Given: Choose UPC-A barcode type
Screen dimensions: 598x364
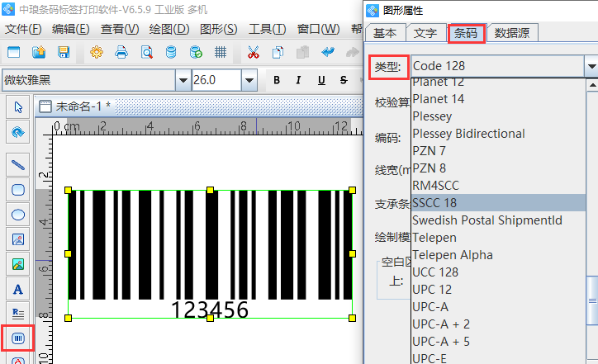Looking at the screenshot, I should (x=498, y=307).
